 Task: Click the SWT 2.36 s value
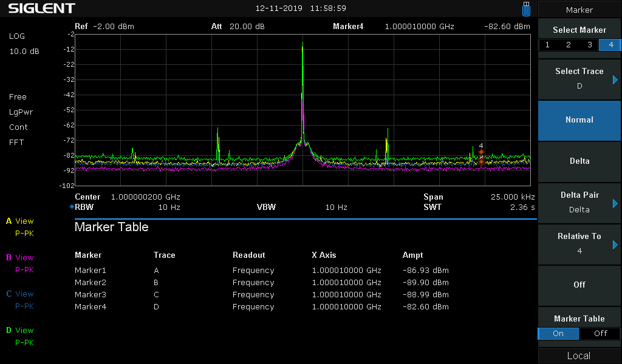coord(522,207)
